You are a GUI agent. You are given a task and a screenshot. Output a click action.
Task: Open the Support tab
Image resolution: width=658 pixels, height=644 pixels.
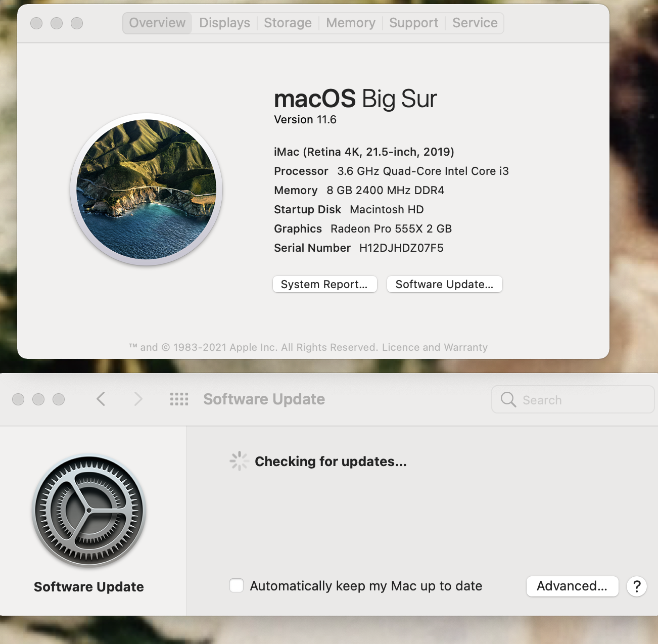pyautogui.click(x=414, y=23)
